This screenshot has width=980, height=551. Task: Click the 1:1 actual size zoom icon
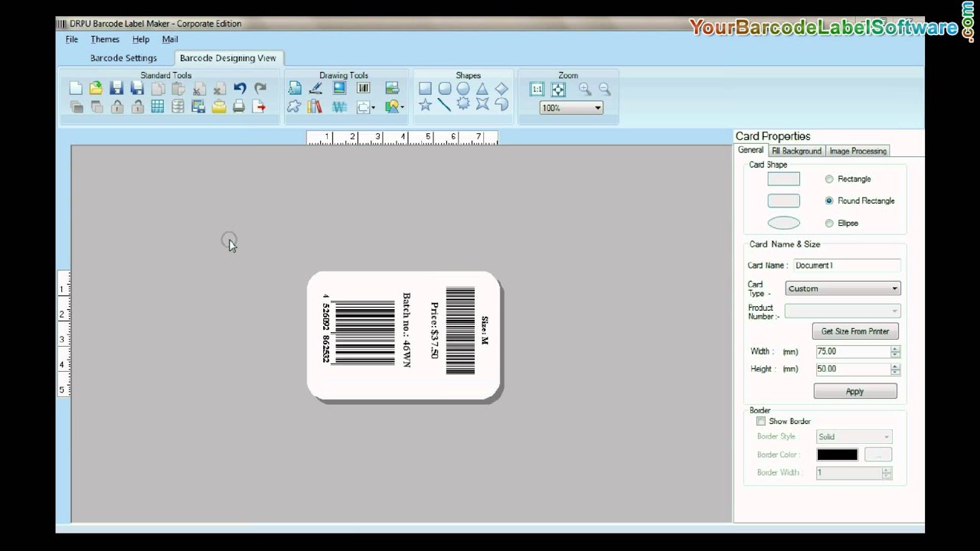coord(537,90)
